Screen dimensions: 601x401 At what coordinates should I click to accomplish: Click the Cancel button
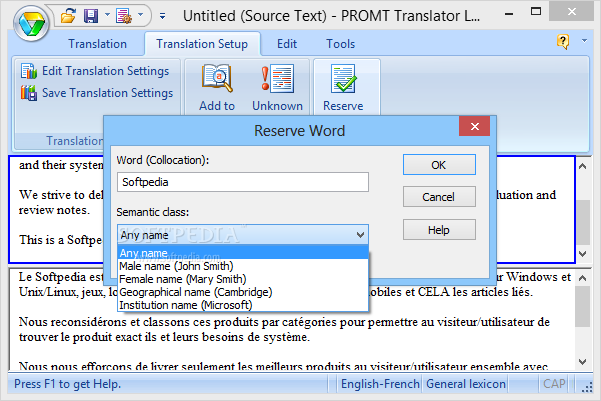pyautogui.click(x=439, y=197)
